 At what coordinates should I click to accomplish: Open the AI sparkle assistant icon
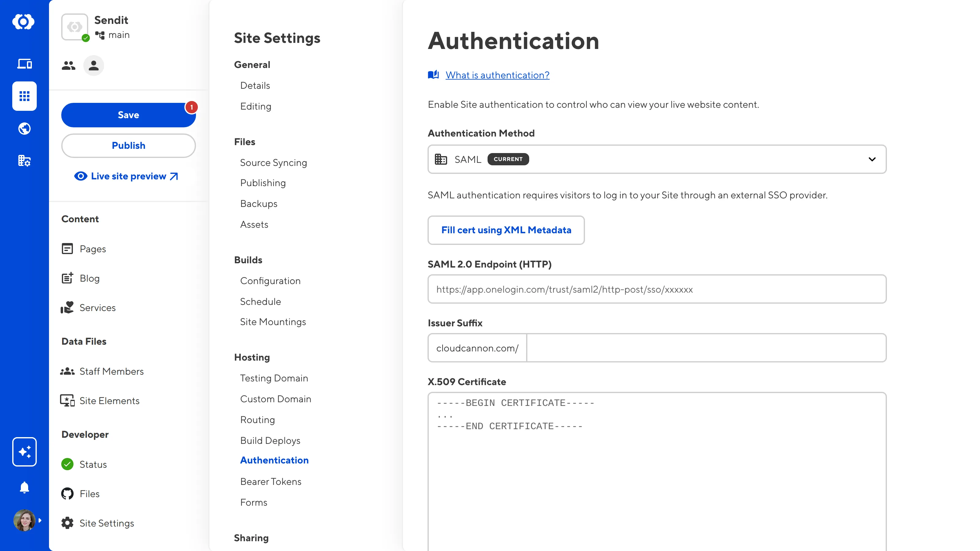(24, 452)
